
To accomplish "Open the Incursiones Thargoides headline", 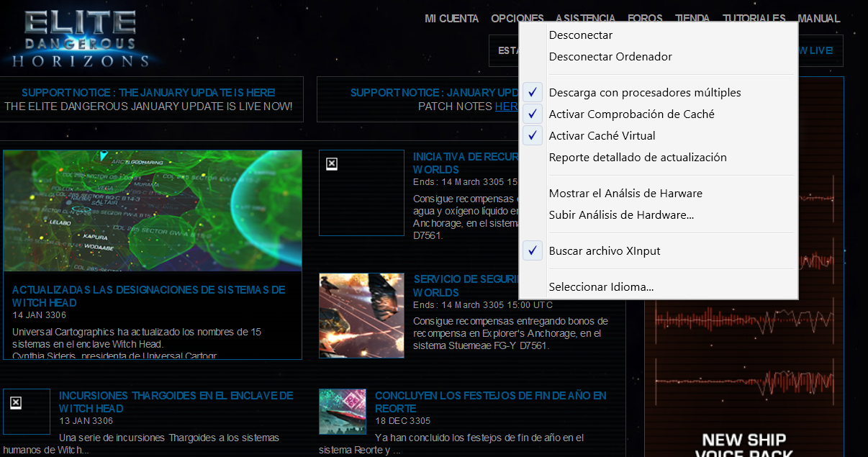I will point(176,402).
